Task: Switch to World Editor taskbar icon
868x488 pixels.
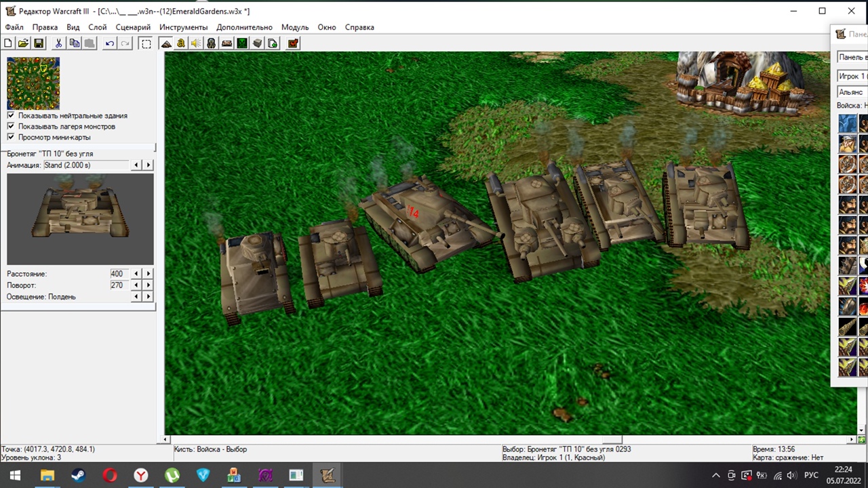Action: click(328, 475)
